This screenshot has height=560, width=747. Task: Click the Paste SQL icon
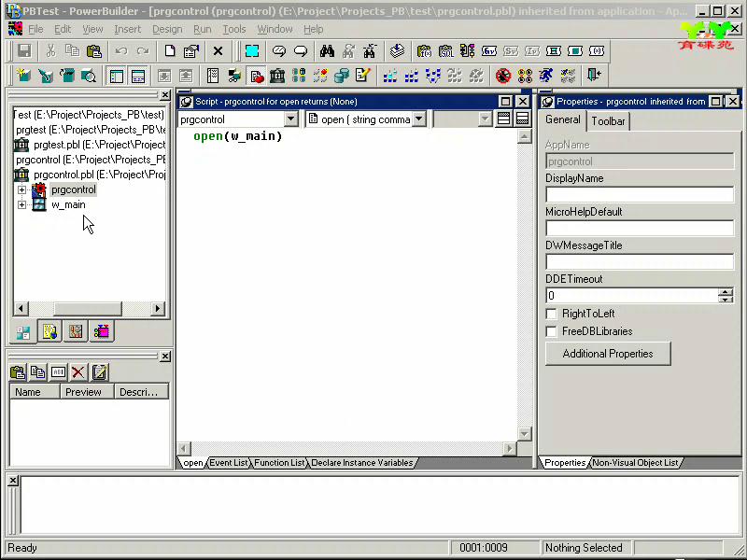(x=446, y=51)
